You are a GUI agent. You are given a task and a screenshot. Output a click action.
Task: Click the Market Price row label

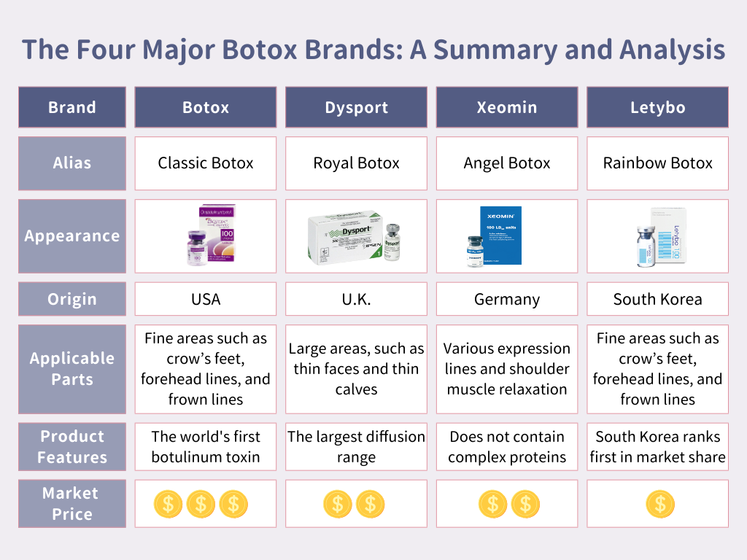(x=72, y=503)
